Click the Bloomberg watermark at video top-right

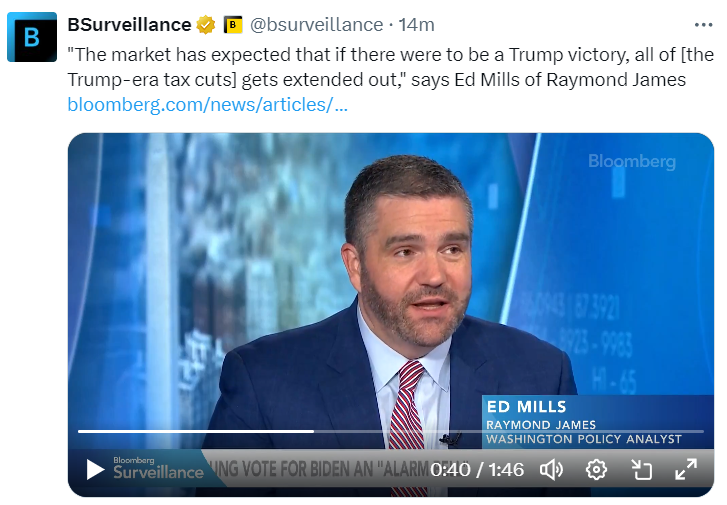[631, 161]
